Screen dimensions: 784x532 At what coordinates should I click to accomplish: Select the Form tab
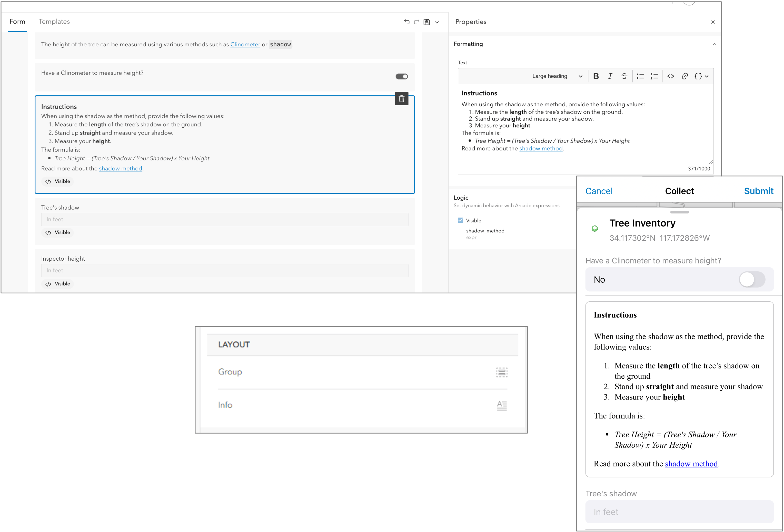pyautogui.click(x=17, y=22)
